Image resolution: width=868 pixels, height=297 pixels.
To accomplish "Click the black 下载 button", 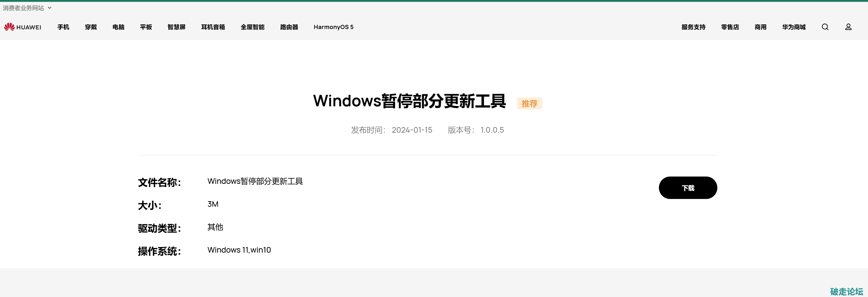I will pyautogui.click(x=688, y=188).
